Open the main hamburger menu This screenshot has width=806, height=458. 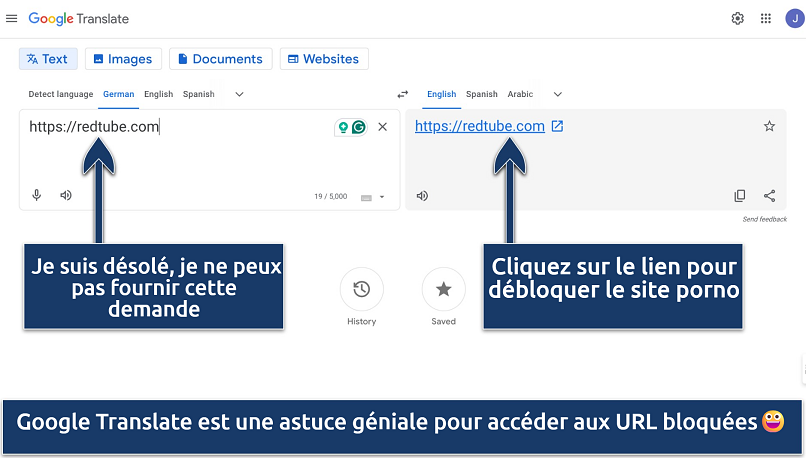pyautogui.click(x=12, y=19)
